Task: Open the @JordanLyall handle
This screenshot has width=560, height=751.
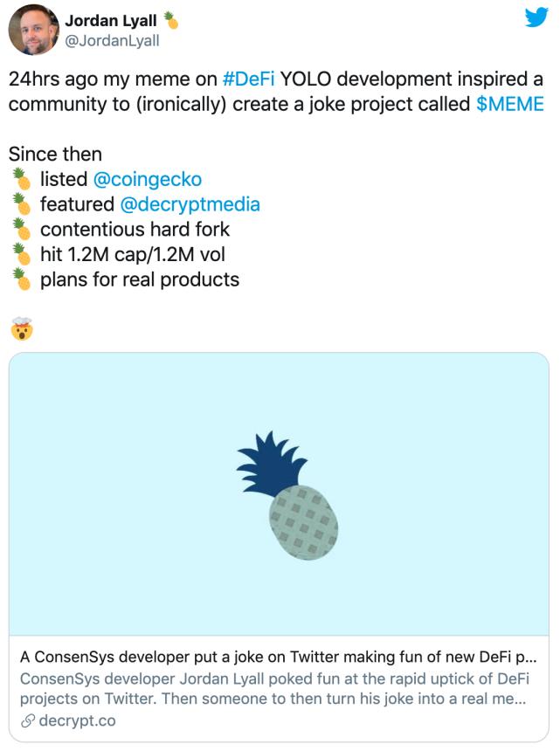Action: click(x=111, y=39)
